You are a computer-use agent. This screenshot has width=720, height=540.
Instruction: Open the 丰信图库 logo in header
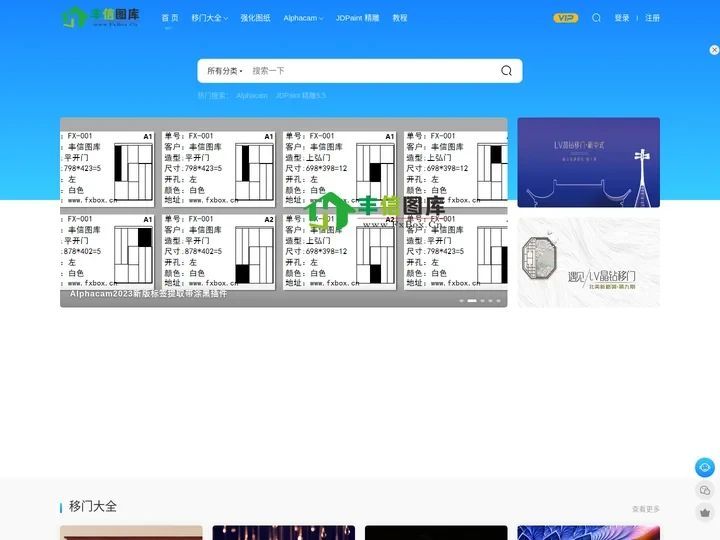[x=101, y=17]
